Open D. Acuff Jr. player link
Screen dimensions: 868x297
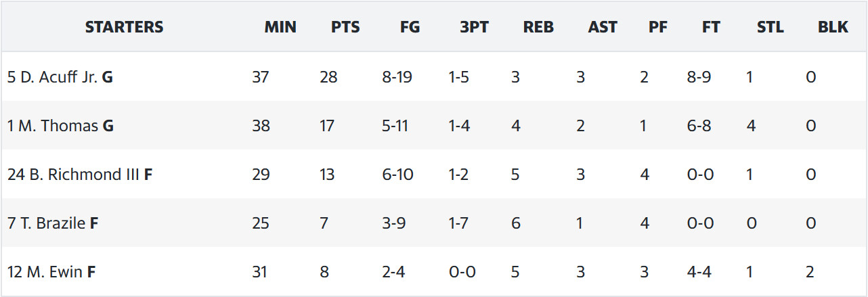[59, 77]
